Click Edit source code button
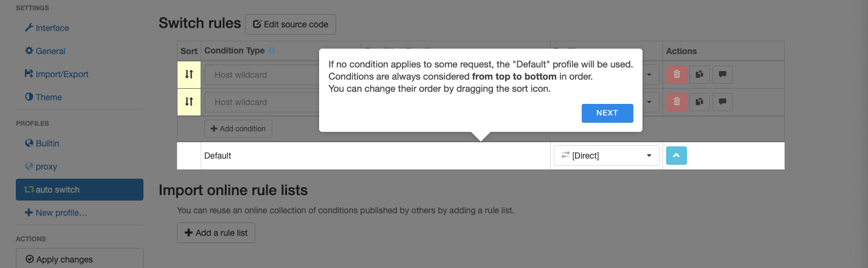868x268 pixels. click(291, 24)
